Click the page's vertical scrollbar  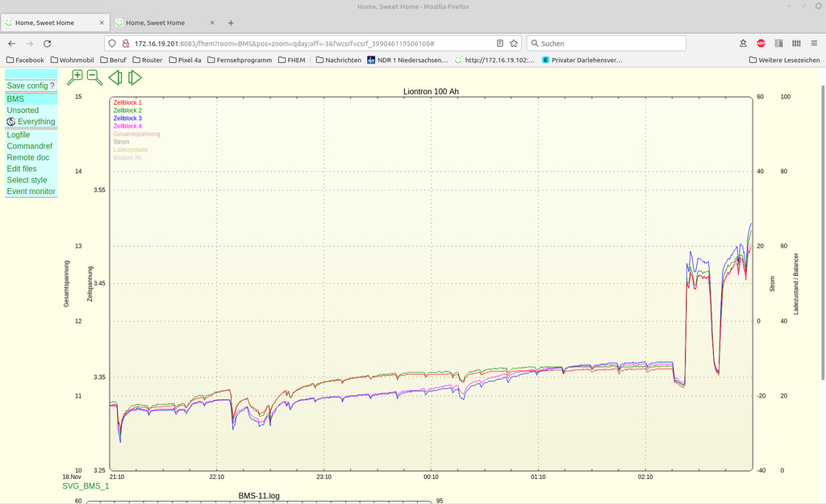click(x=824, y=231)
